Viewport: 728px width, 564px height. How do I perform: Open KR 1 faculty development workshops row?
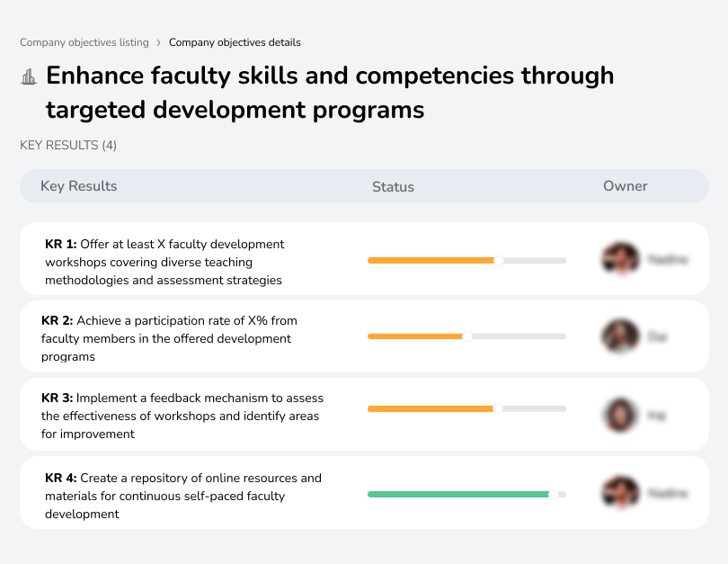click(x=164, y=262)
